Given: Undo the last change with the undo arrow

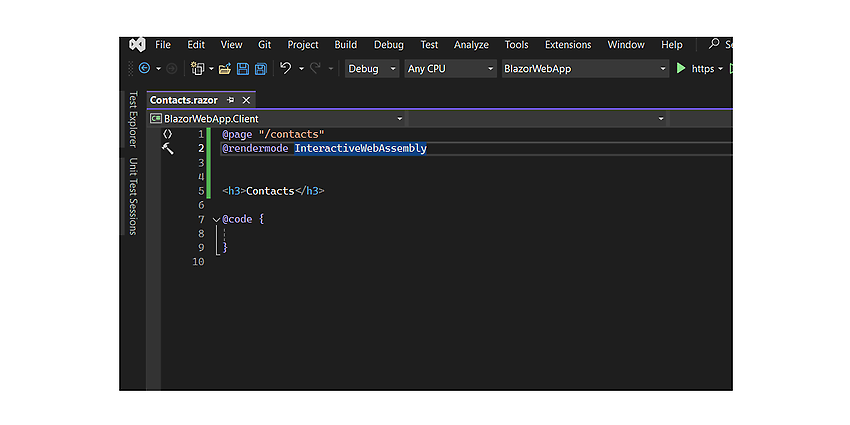Looking at the screenshot, I should [x=286, y=68].
